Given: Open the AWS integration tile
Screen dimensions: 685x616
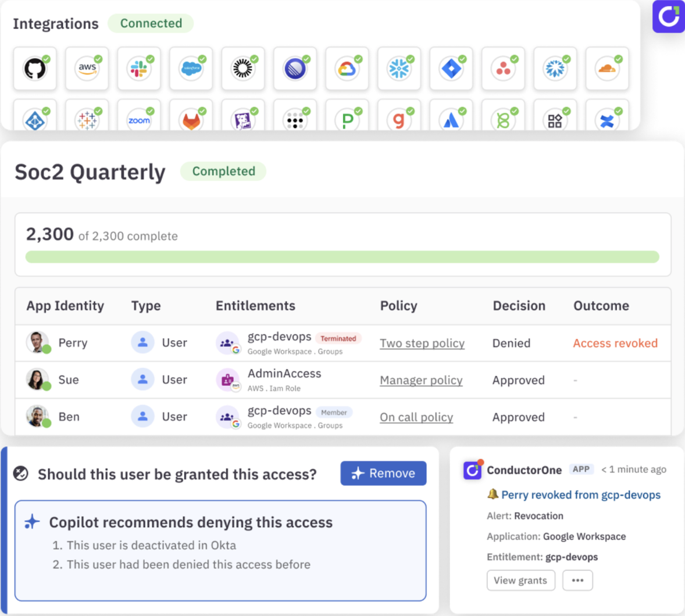Looking at the screenshot, I should click(x=87, y=69).
